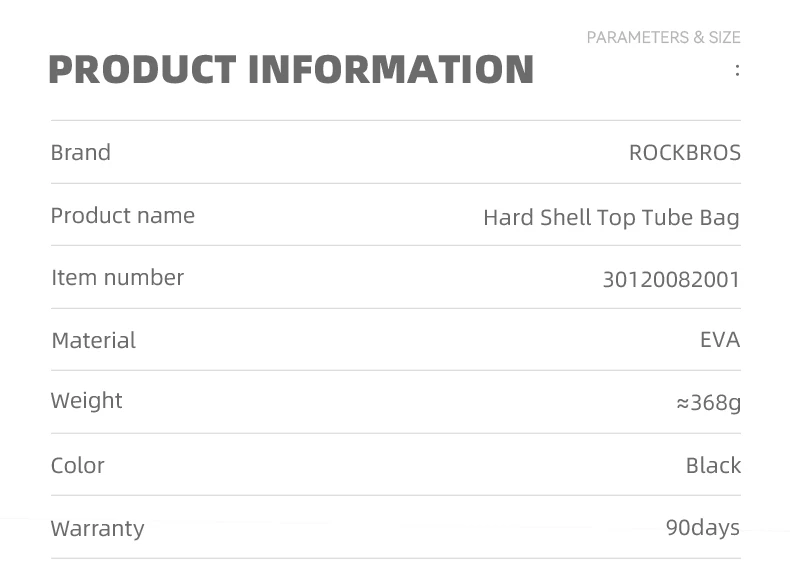Select the Weight row label

[x=87, y=401]
